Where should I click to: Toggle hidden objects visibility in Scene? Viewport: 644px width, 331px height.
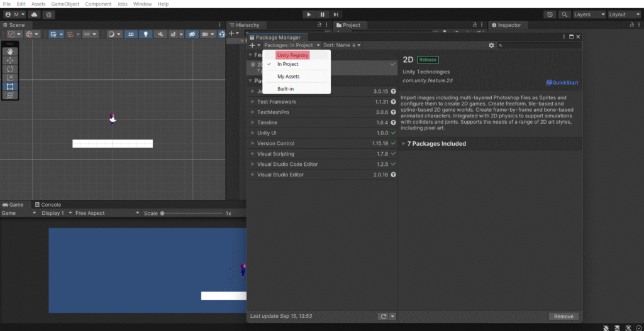(192, 35)
